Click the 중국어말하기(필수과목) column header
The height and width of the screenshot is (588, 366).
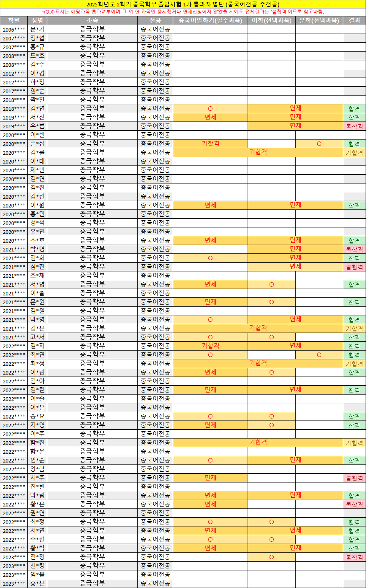coord(210,20)
